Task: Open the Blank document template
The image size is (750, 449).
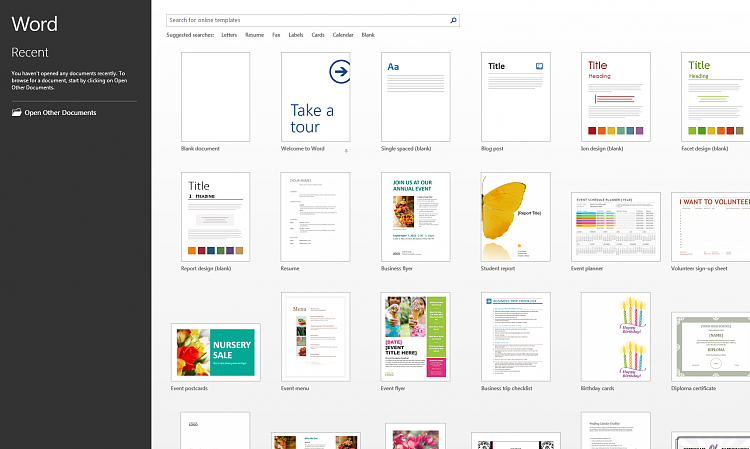Action: [215, 97]
